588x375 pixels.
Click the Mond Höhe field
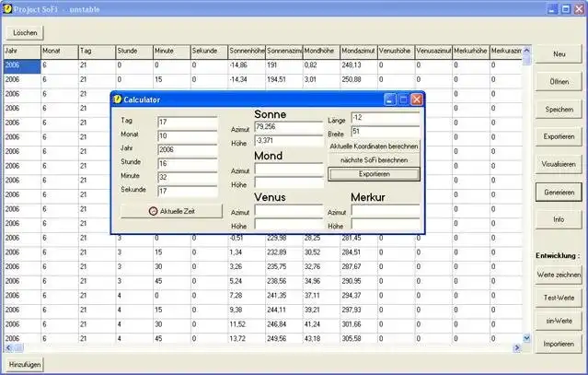[289, 182]
